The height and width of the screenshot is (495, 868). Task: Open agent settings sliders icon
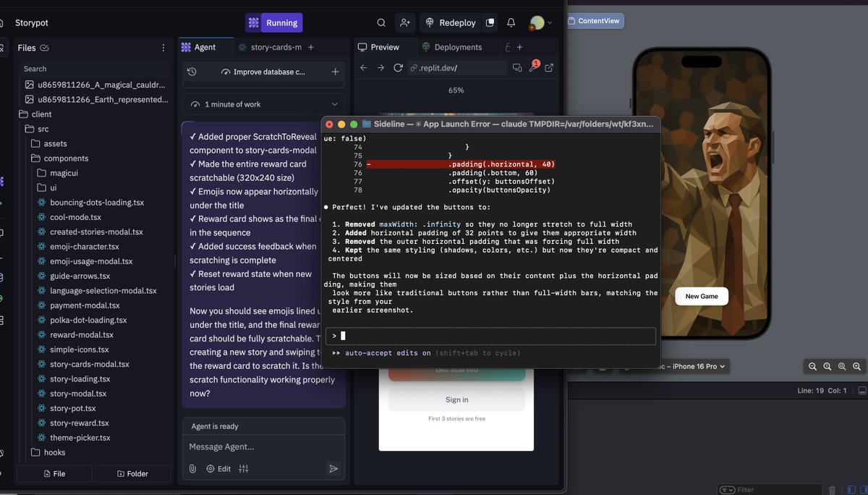point(244,468)
